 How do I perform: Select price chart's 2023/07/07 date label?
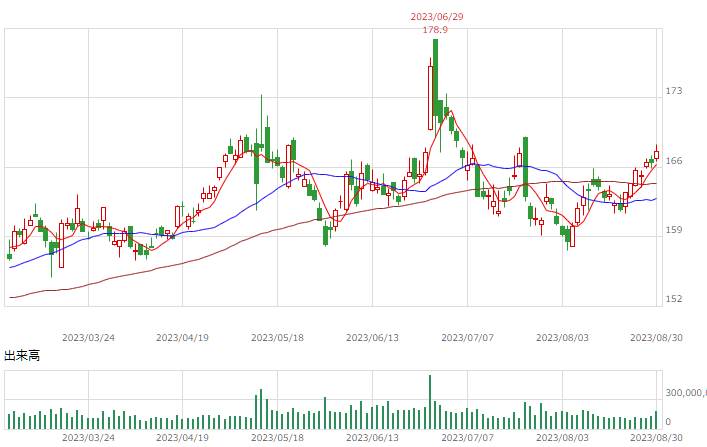[468, 338]
